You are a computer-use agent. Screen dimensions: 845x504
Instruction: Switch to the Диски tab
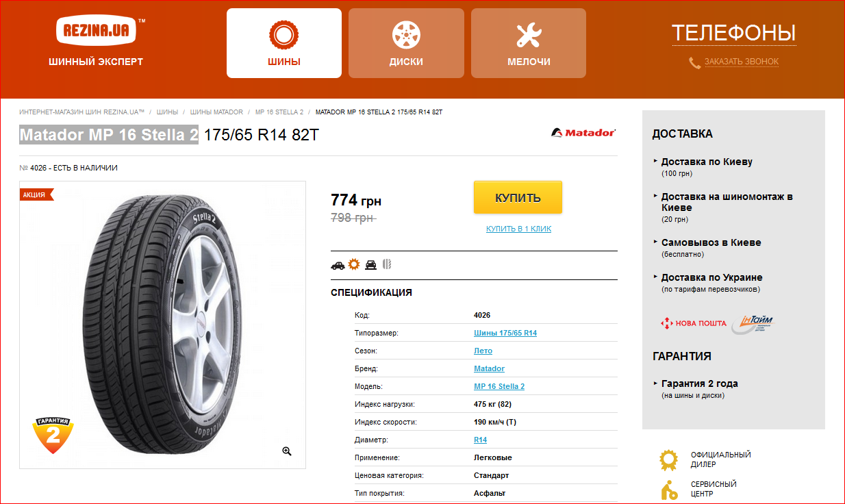(406, 43)
